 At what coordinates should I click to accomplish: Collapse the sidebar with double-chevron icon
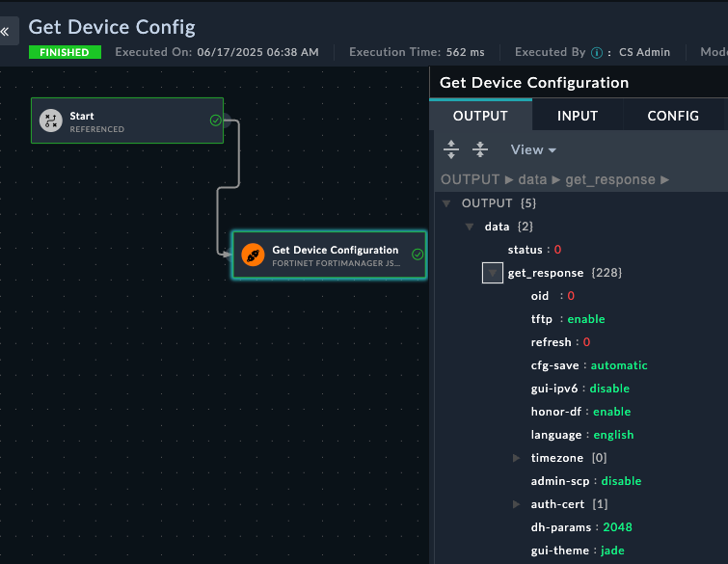pos(6,31)
